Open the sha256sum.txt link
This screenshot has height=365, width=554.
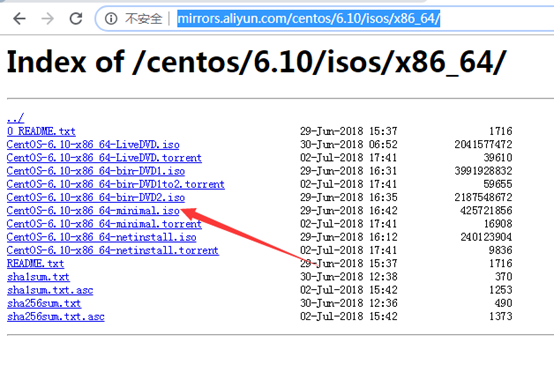click(x=44, y=303)
